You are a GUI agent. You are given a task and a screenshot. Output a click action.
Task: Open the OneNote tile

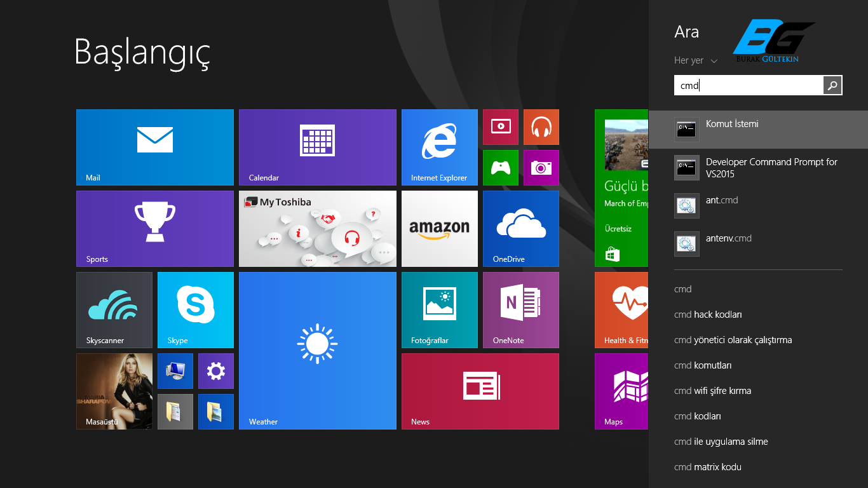(x=521, y=310)
